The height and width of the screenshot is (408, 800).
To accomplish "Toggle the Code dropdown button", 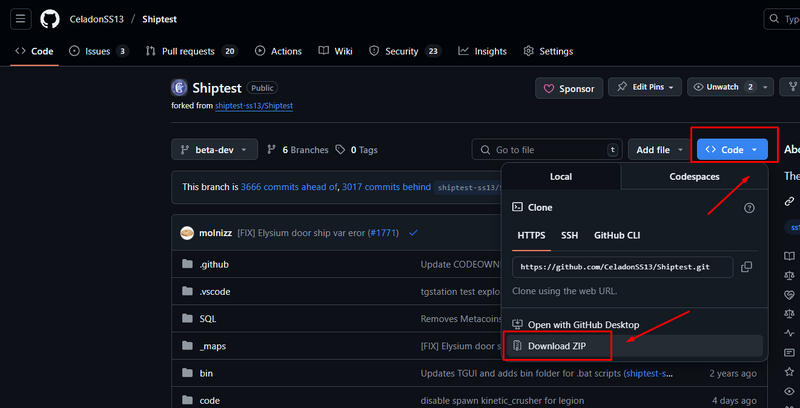I will [x=732, y=150].
